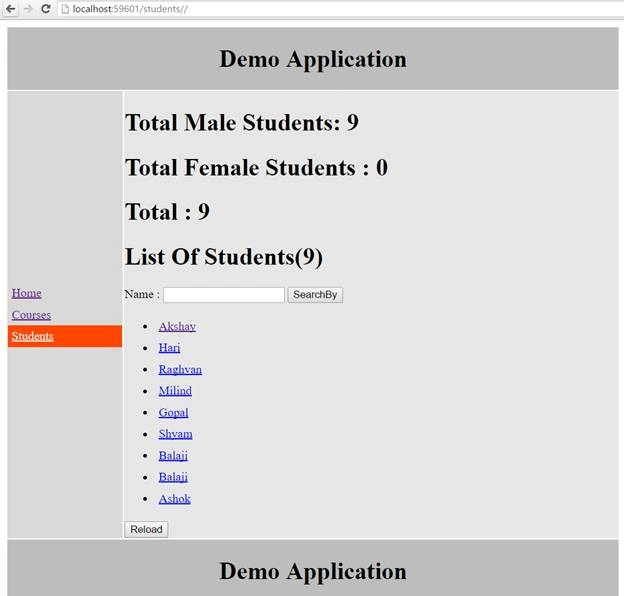Image resolution: width=624 pixels, height=596 pixels.
Task: Click the Total Female Students : 0 heading
Action: point(256,167)
